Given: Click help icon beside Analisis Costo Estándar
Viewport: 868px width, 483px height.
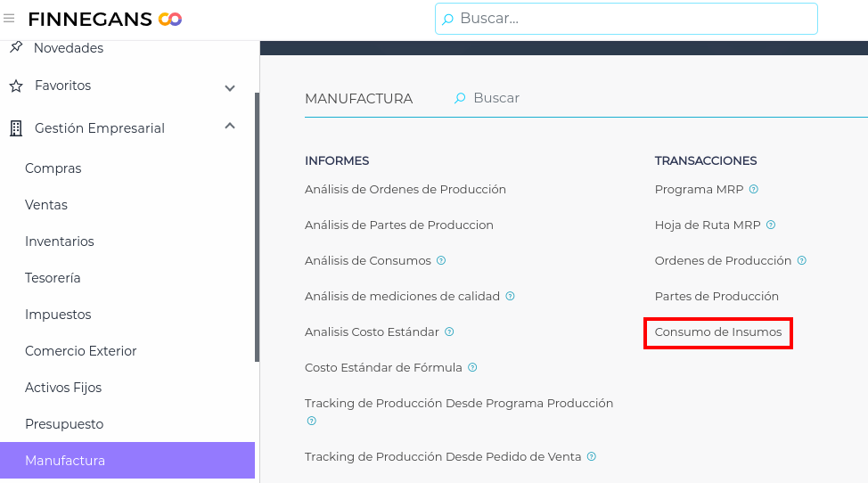Looking at the screenshot, I should coord(449,332).
